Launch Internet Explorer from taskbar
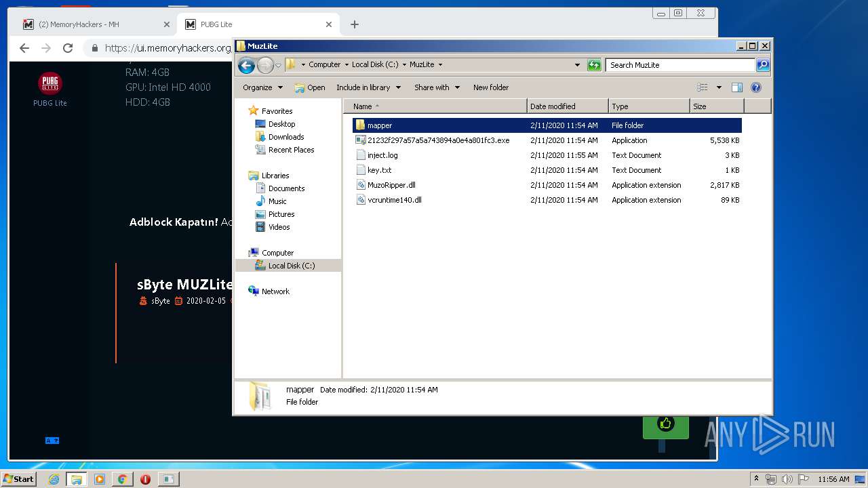This screenshot has height=488, width=868. (x=54, y=479)
